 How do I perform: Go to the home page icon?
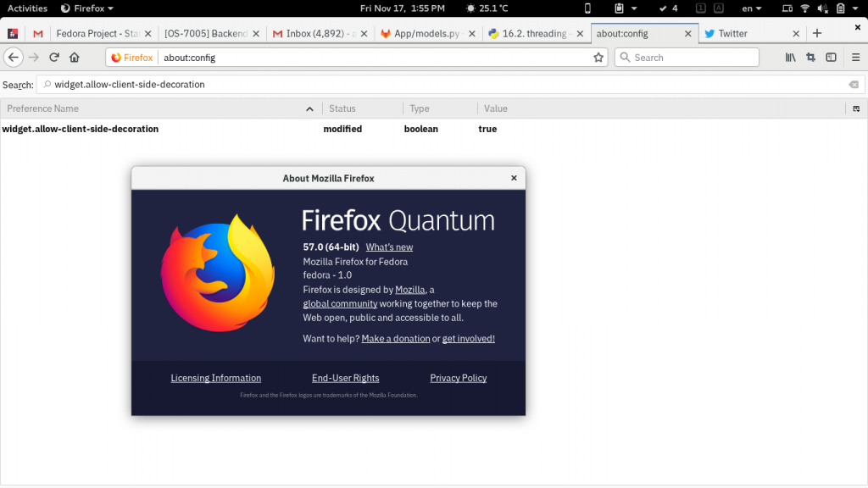[x=75, y=58]
